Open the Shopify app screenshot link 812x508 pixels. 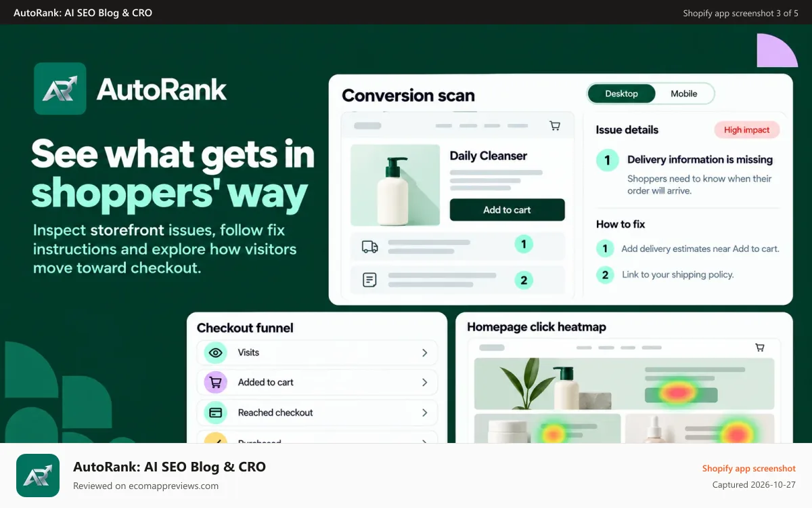[748, 468]
